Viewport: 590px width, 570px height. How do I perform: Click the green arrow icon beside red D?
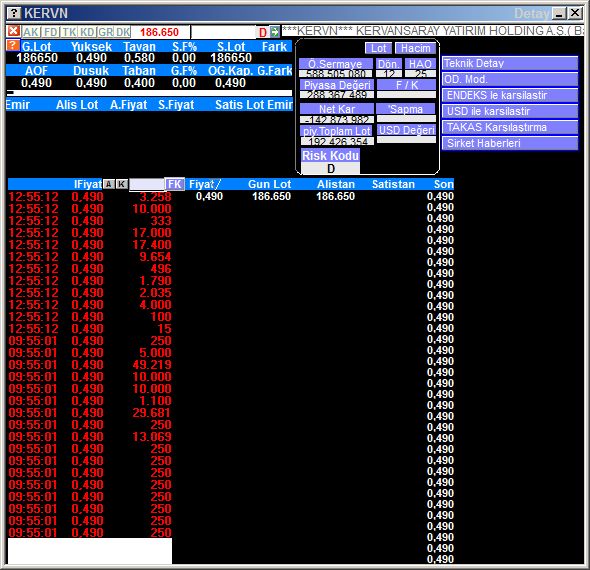[275, 32]
